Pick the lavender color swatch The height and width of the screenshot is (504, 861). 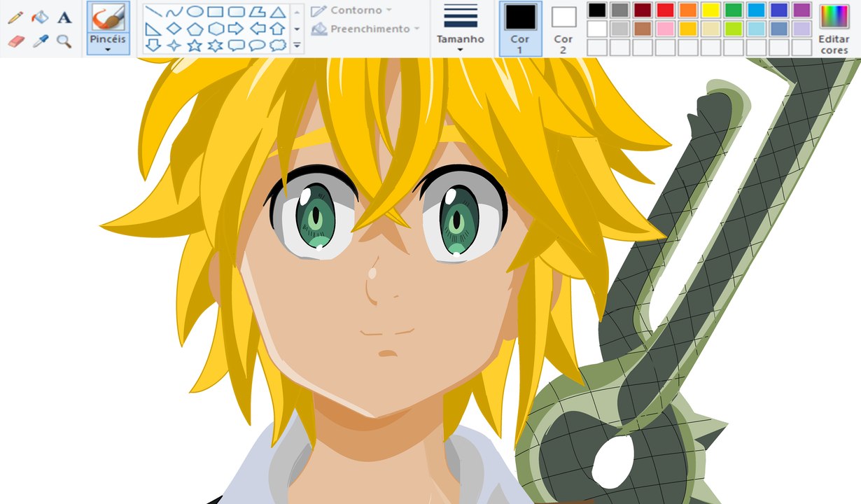tap(802, 29)
